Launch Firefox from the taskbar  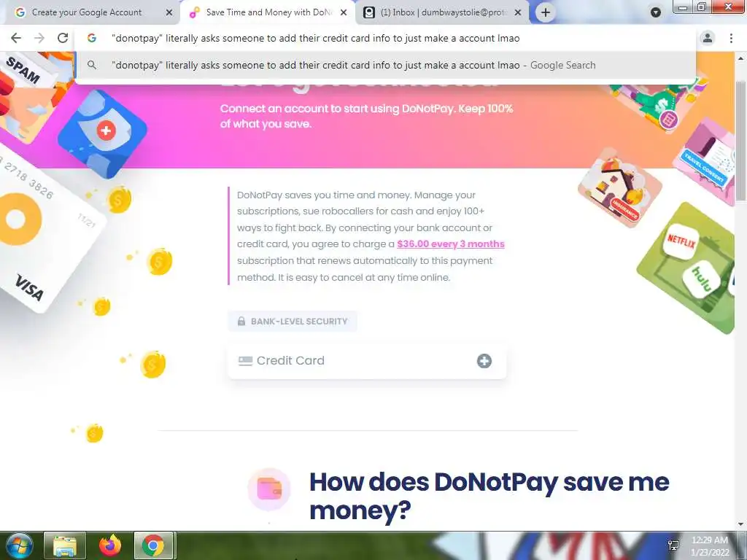click(110, 545)
